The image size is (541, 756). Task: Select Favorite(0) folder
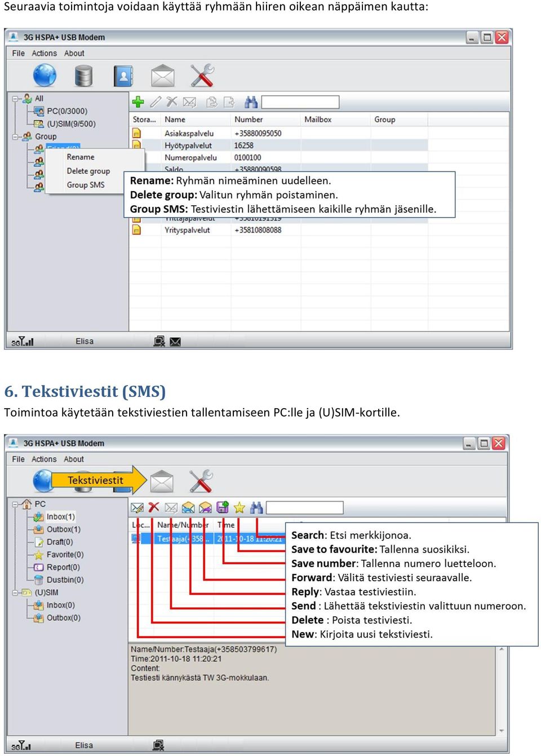click(x=65, y=555)
